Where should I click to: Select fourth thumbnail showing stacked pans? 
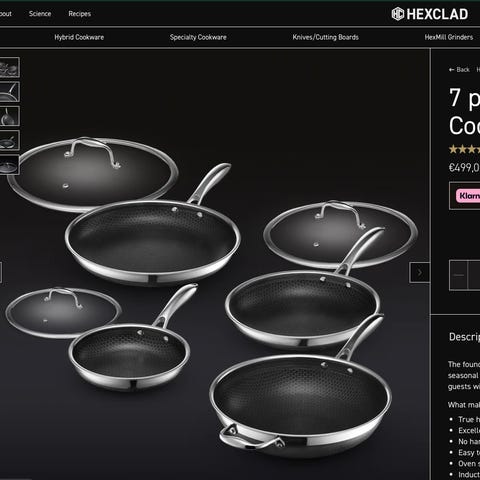pyautogui.click(x=9, y=140)
